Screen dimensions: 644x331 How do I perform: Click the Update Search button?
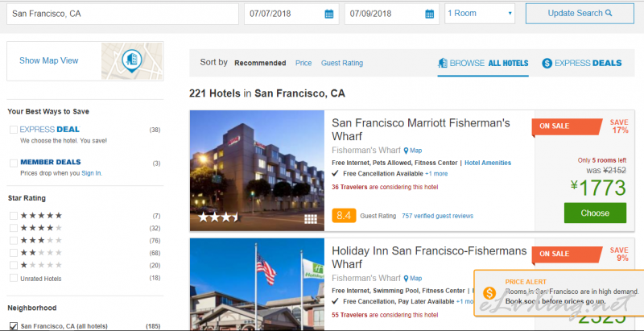(x=580, y=14)
